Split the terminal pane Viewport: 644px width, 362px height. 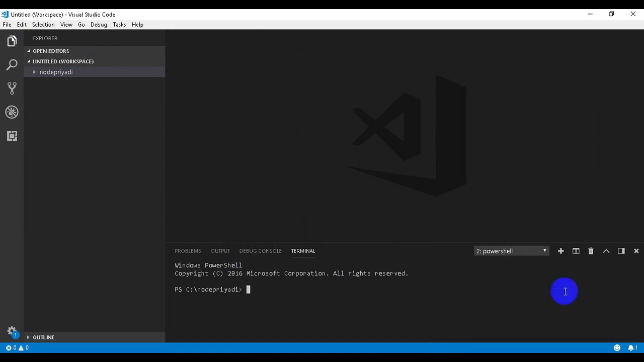[x=576, y=251]
